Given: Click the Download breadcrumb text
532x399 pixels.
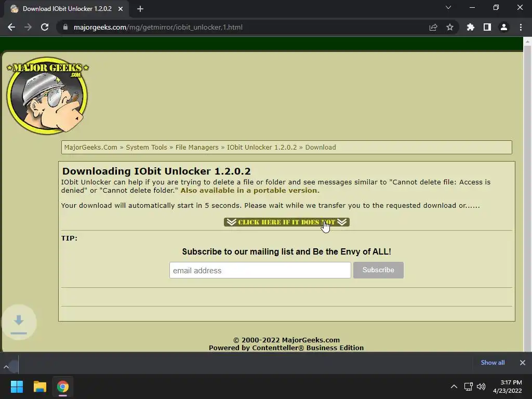Looking at the screenshot, I should (x=320, y=147).
